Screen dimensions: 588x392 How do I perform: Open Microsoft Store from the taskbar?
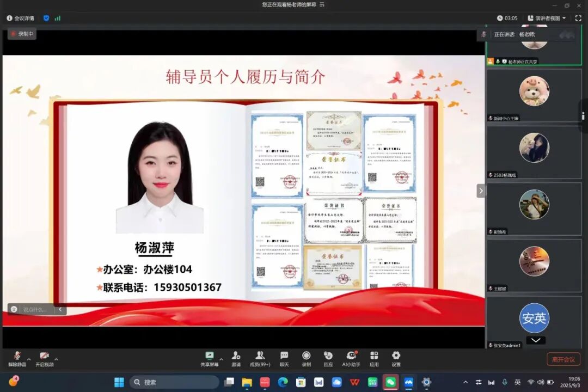[301, 382]
